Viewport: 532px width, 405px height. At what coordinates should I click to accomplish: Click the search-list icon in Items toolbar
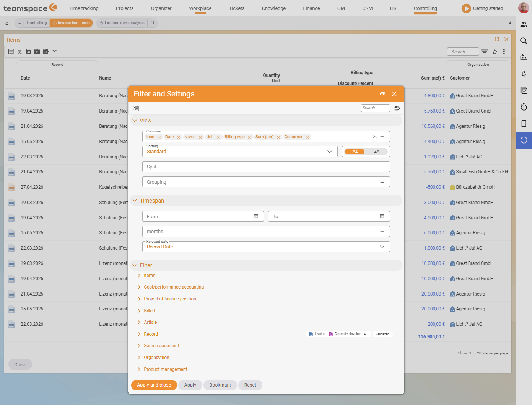pos(20,52)
